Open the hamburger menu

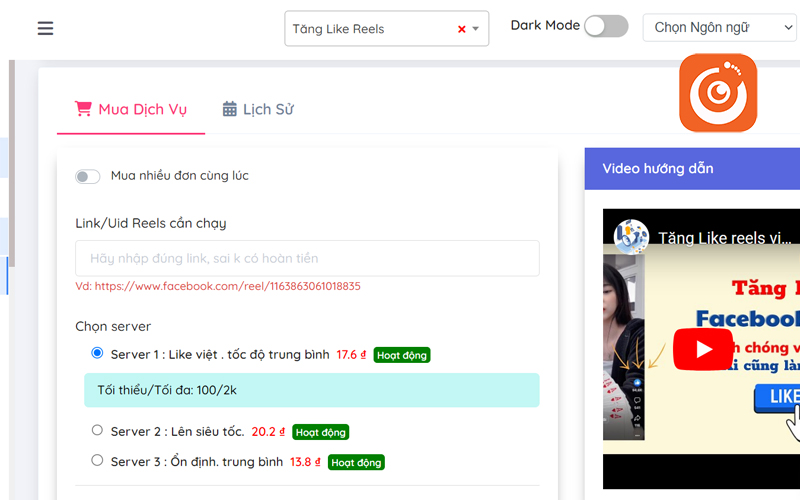pyautogui.click(x=45, y=28)
